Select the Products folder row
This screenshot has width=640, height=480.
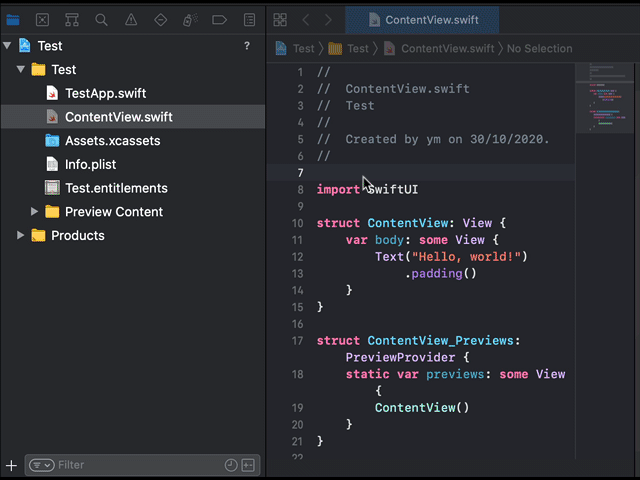coord(133,235)
